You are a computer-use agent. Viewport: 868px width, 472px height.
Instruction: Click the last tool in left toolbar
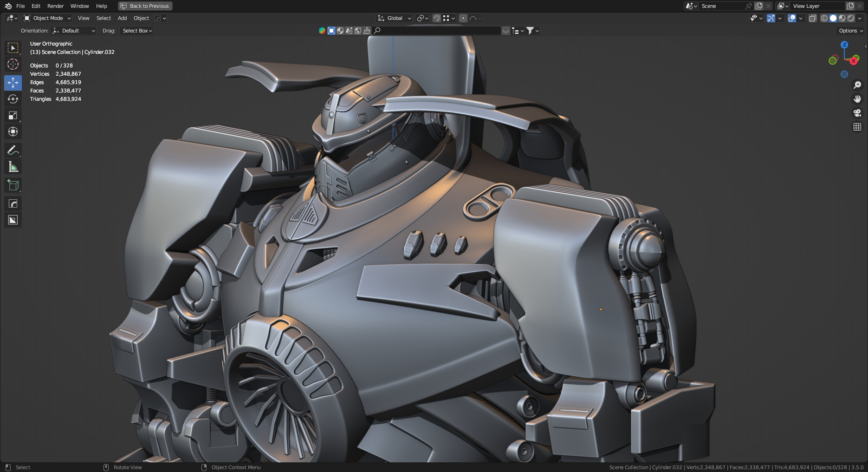pyautogui.click(x=13, y=220)
